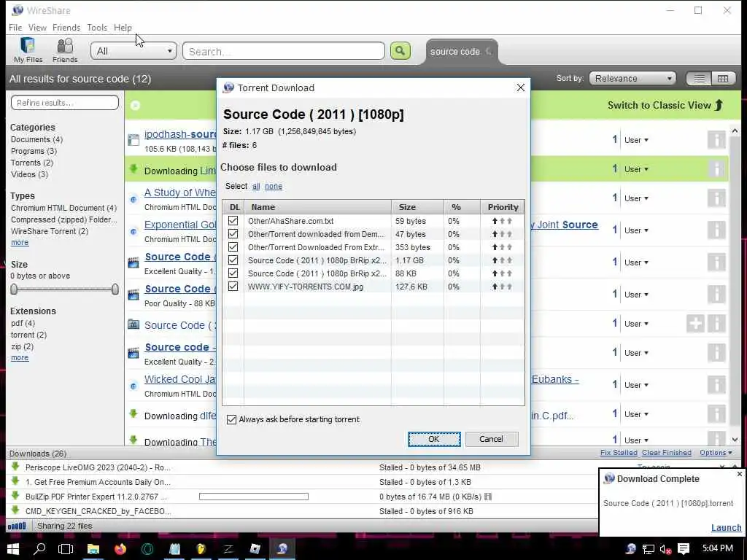Click Launch link in Download Complete popup
Viewport: 747px width, 560px height.
[726, 528]
